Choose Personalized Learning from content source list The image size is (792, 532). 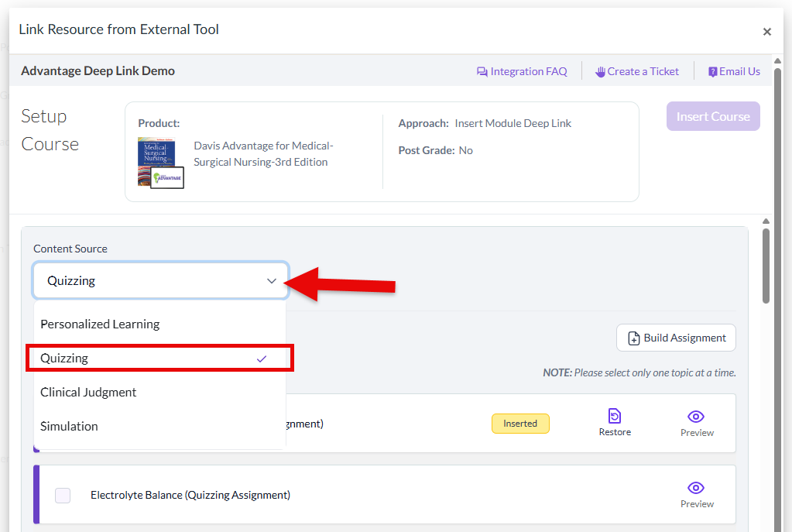coord(100,324)
